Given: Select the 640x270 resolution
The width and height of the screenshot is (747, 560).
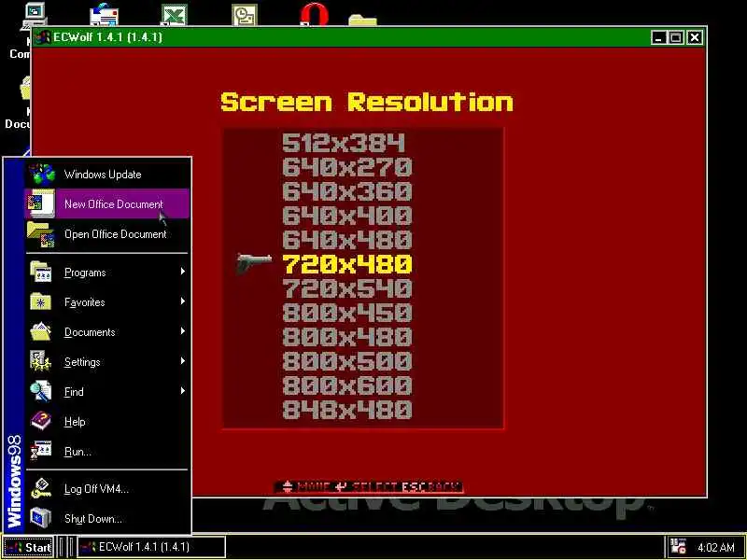Looking at the screenshot, I should [346, 167].
